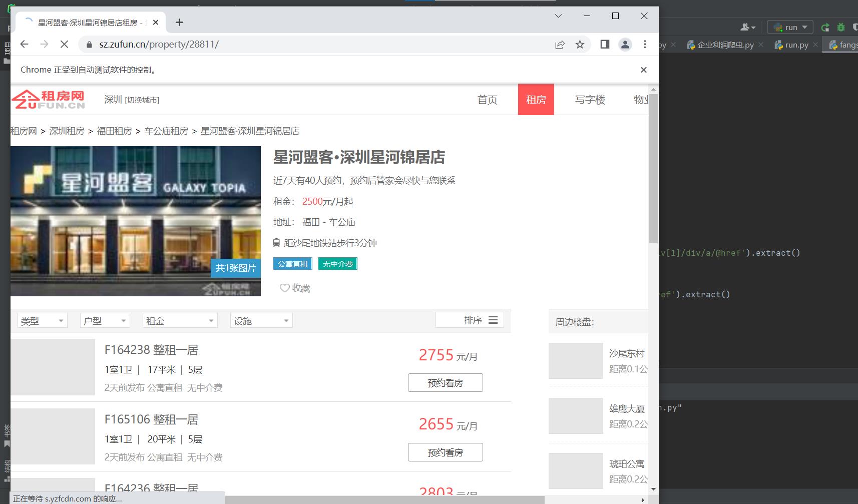This screenshot has height=504, width=858.
Task: Click the page vertical scrollbar thumb
Action: (x=653, y=168)
